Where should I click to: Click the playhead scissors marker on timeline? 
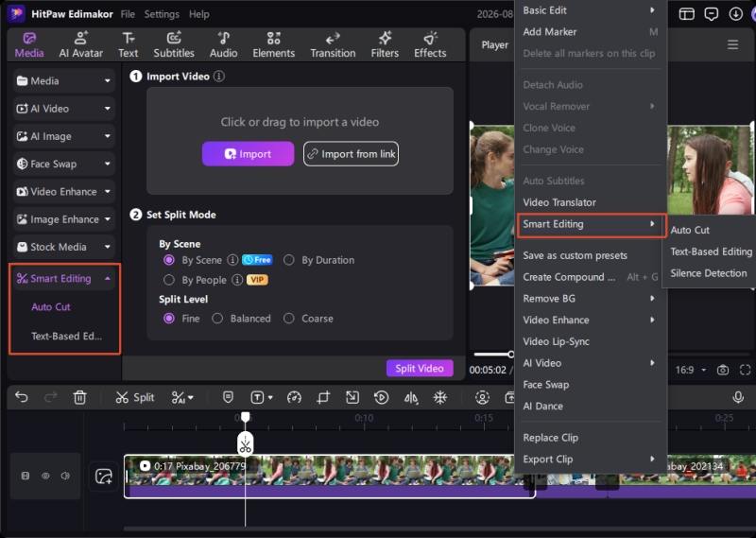click(245, 443)
